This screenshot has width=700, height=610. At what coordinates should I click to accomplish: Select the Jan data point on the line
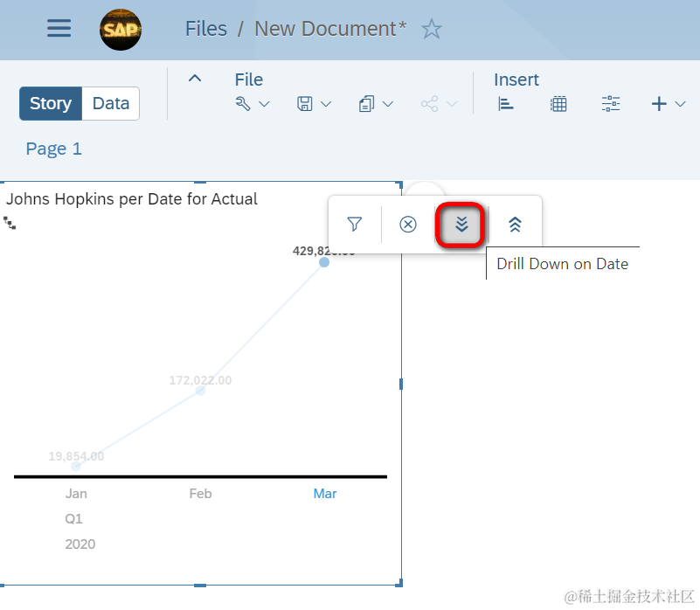click(76, 466)
